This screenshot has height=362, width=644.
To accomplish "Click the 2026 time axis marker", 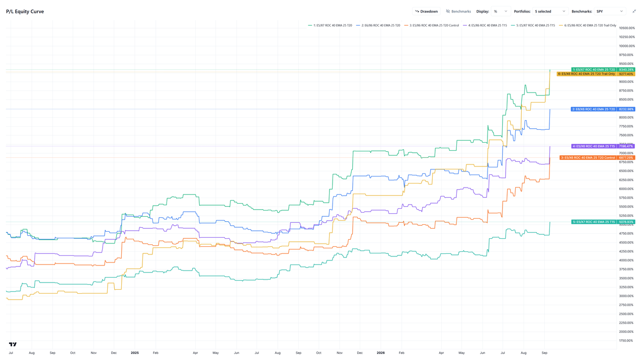I will (x=381, y=353).
